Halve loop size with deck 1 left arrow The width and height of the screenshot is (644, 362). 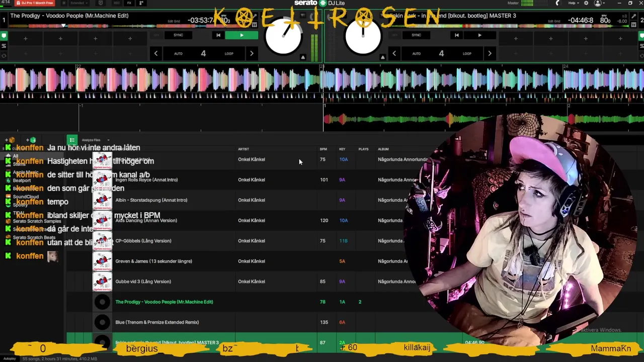coord(156,53)
